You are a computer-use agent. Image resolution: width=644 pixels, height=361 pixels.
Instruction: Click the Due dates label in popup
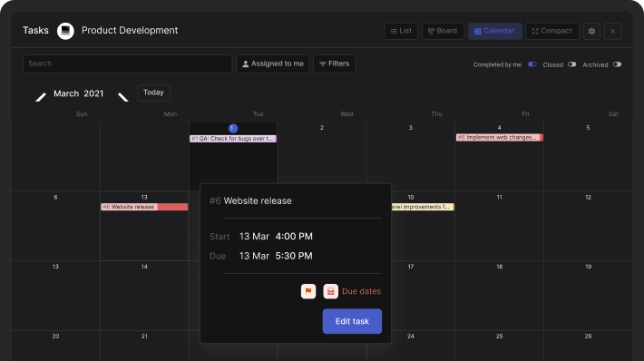pyautogui.click(x=361, y=291)
